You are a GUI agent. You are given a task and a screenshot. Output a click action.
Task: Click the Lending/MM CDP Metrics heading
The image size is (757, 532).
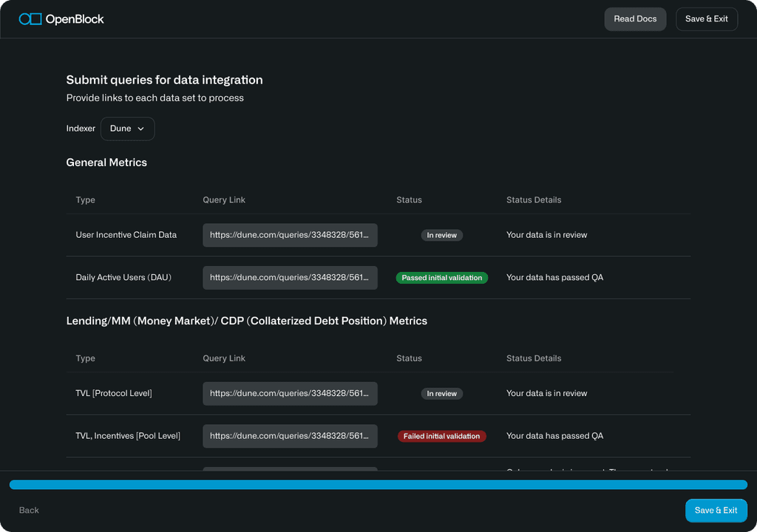pos(247,321)
